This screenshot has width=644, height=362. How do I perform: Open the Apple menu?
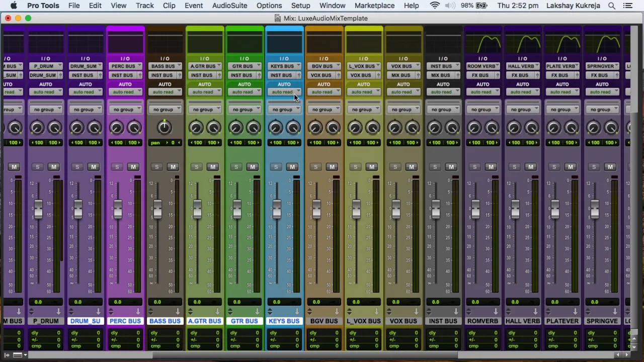[x=14, y=6]
